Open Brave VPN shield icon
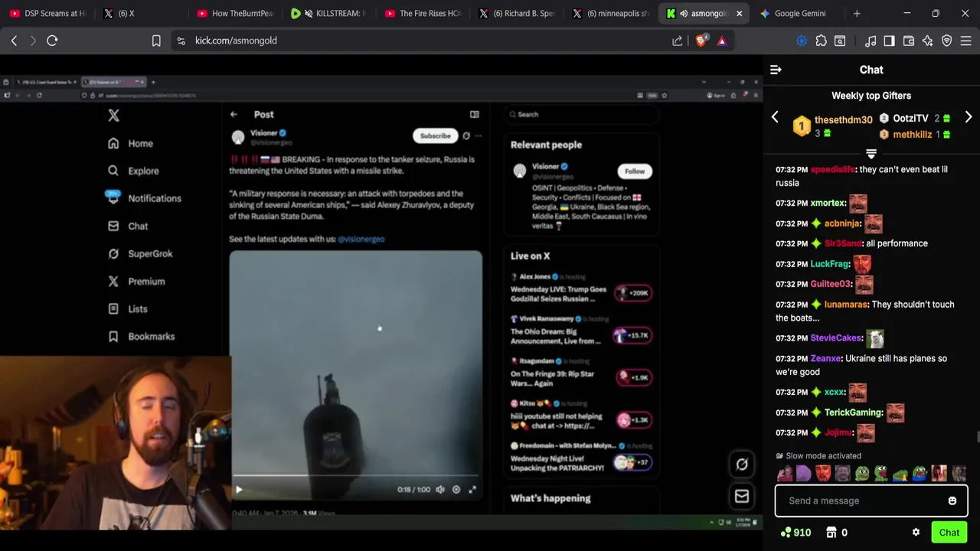The width and height of the screenshot is (980, 551). point(947,41)
